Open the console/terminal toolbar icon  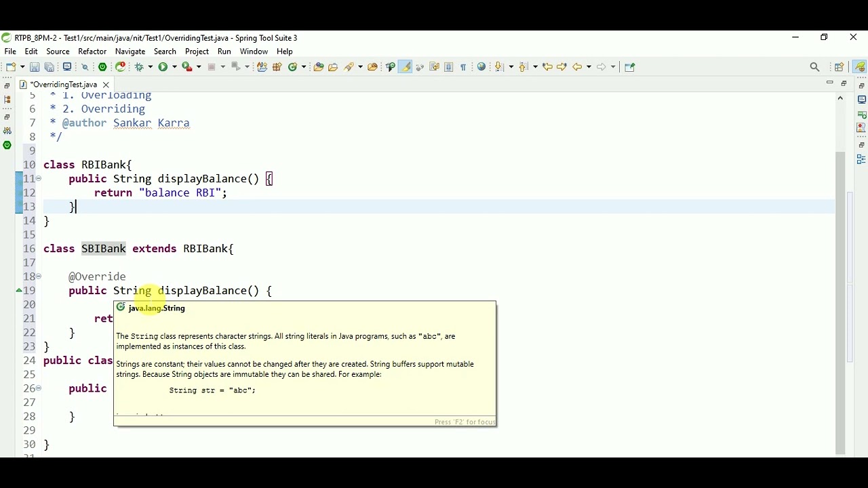[x=67, y=67]
